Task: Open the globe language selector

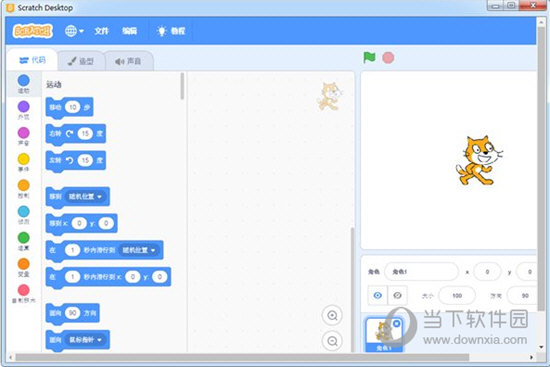Action: pos(74,31)
